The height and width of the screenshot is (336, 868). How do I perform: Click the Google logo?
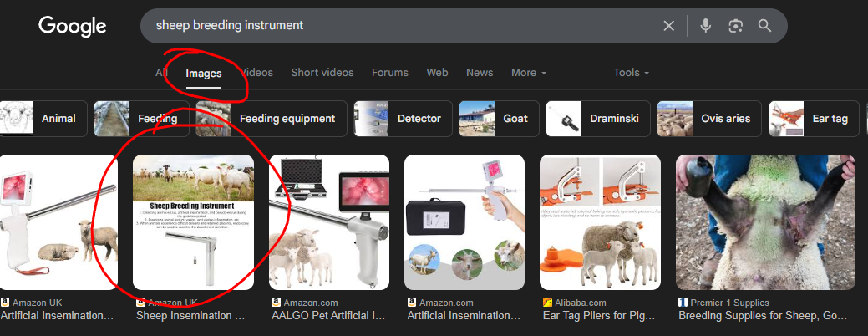[72, 26]
